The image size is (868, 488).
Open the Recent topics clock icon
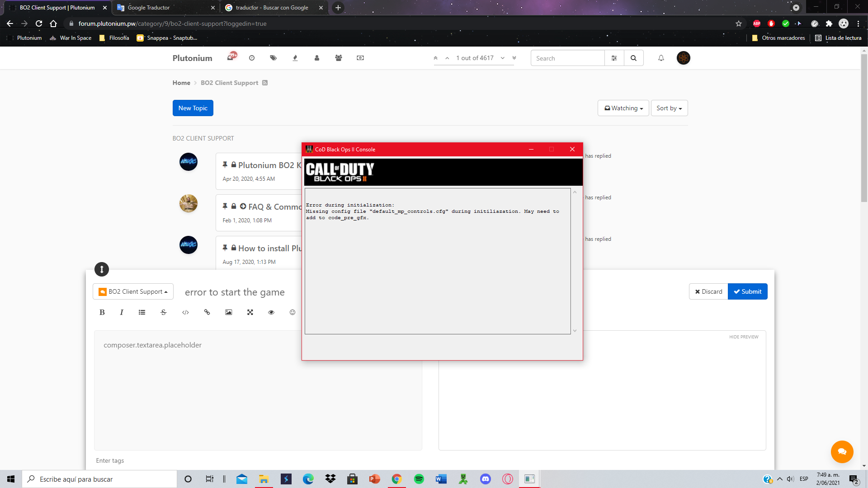click(x=252, y=58)
